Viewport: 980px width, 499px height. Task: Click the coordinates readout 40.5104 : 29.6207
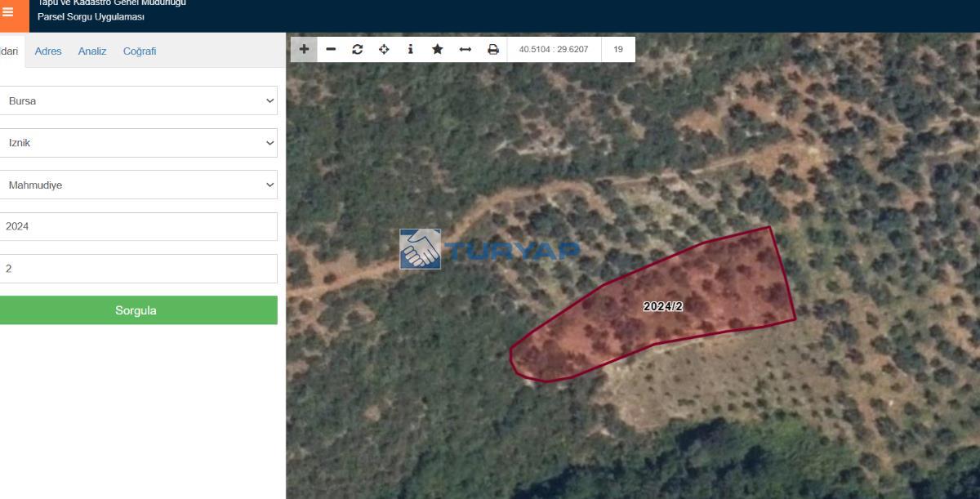(x=554, y=49)
